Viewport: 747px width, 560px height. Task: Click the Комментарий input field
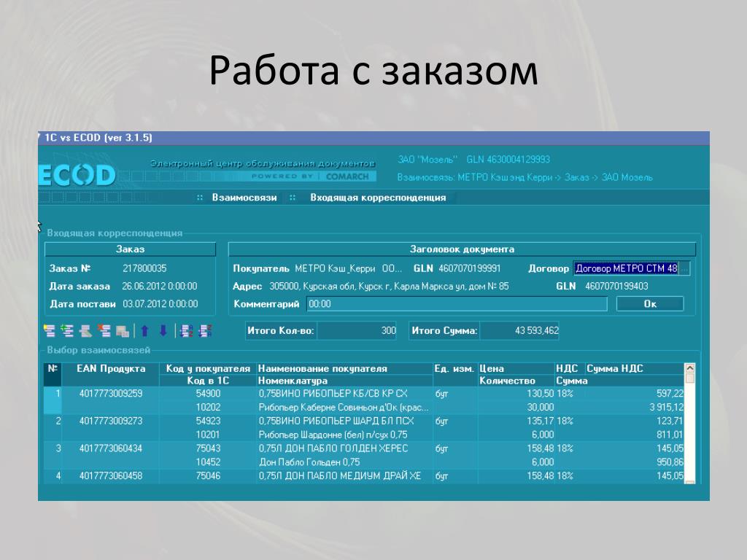point(457,304)
